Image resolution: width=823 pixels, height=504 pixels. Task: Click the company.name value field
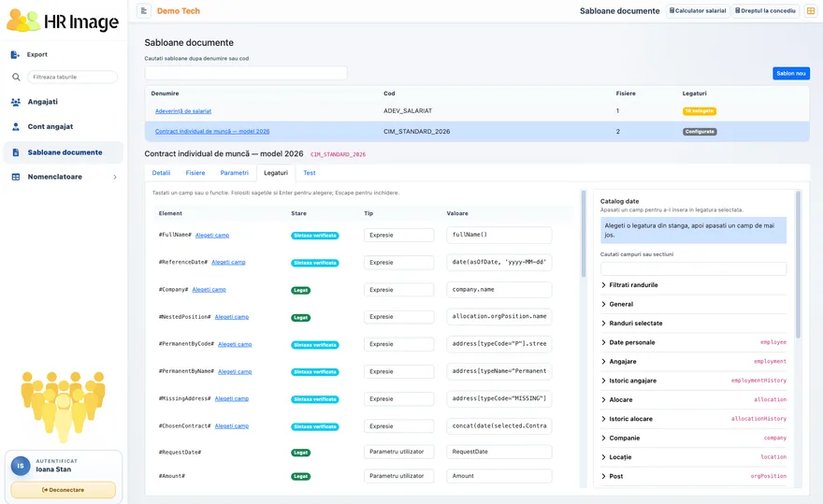click(x=499, y=290)
